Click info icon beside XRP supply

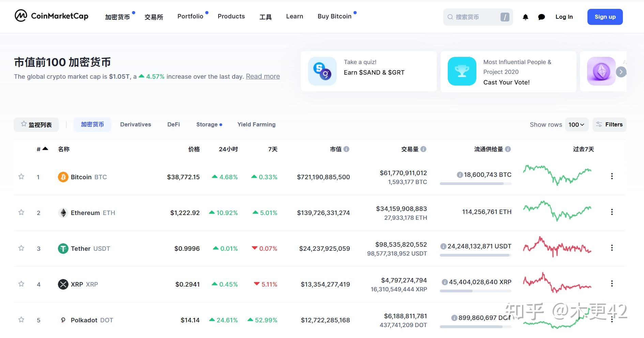(x=445, y=282)
